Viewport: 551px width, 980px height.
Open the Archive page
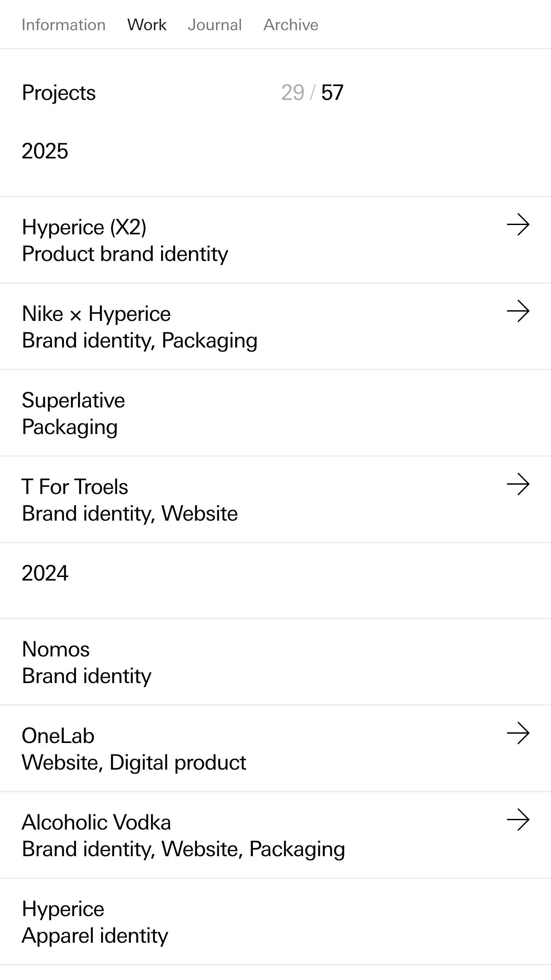pos(291,25)
